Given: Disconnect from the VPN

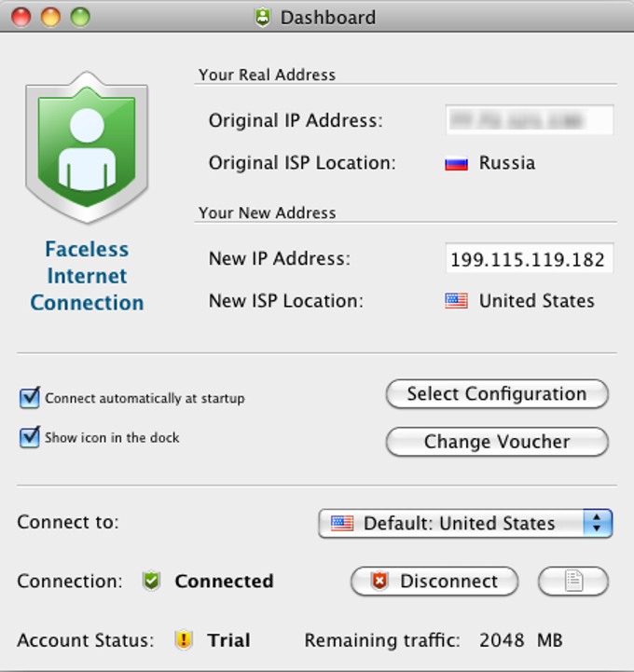Looking at the screenshot, I should [x=434, y=582].
